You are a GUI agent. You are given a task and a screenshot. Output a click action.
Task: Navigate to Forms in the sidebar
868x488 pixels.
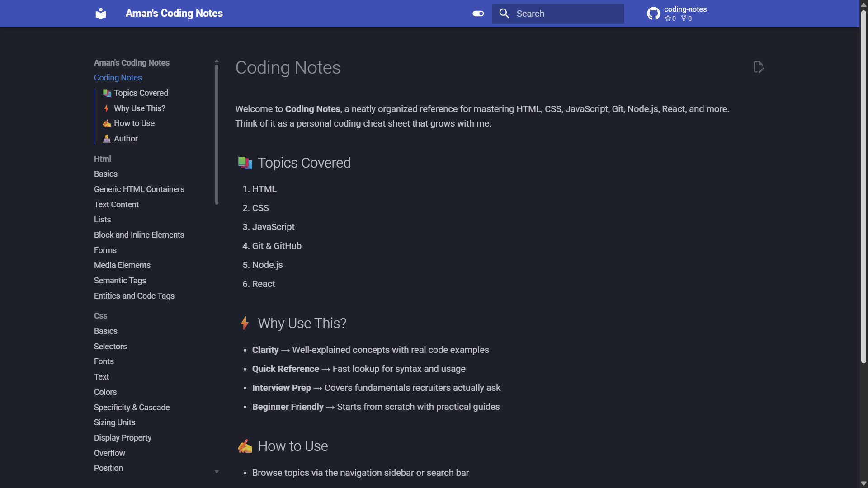click(x=105, y=250)
